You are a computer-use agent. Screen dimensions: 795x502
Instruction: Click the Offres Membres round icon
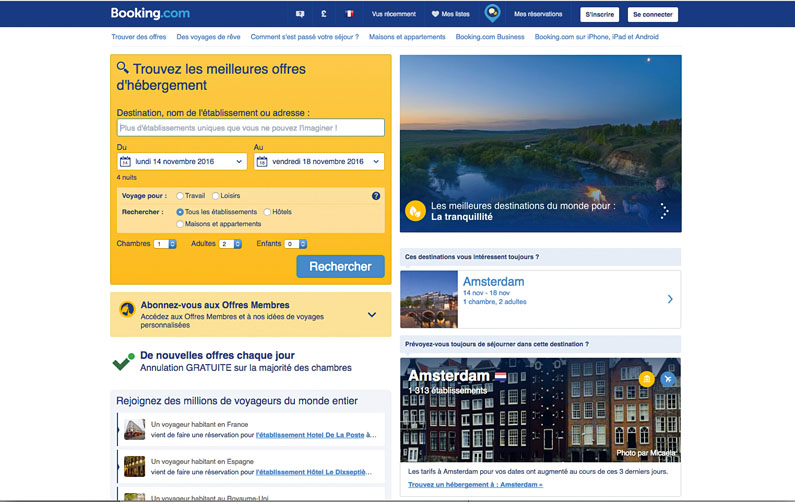point(127,308)
